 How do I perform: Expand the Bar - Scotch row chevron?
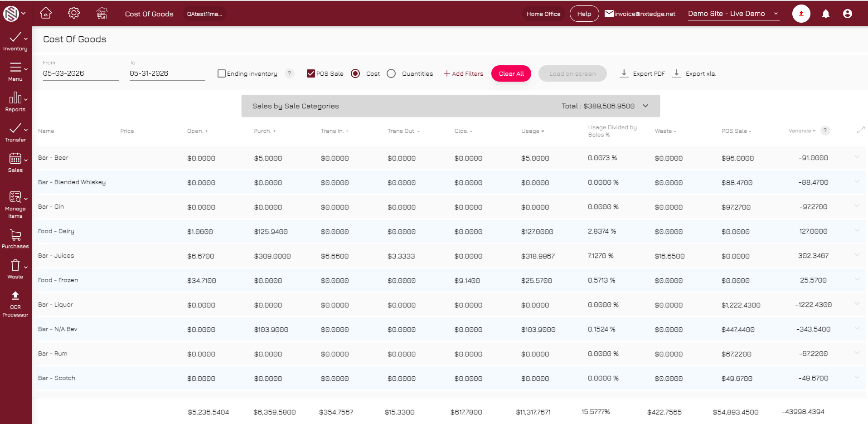(x=857, y=377)
